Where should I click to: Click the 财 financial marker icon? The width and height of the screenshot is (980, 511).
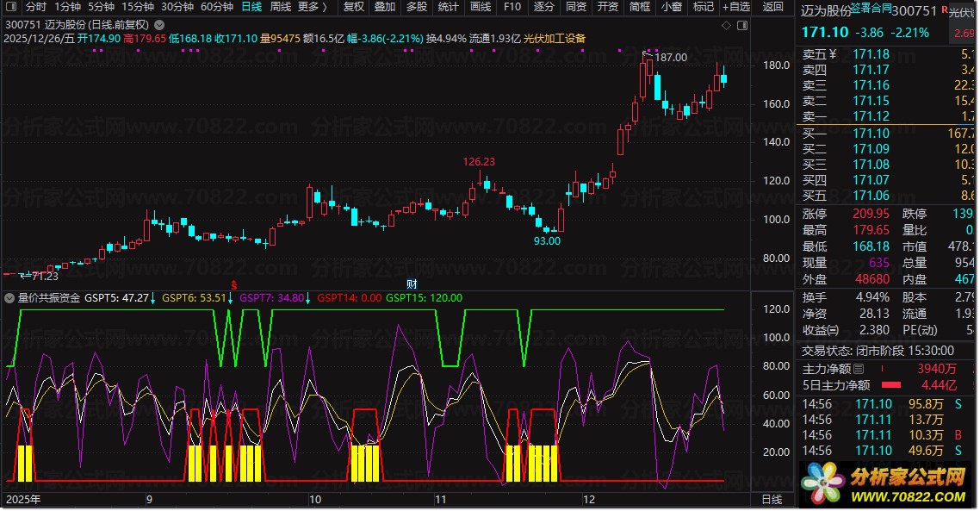(412, 284)
